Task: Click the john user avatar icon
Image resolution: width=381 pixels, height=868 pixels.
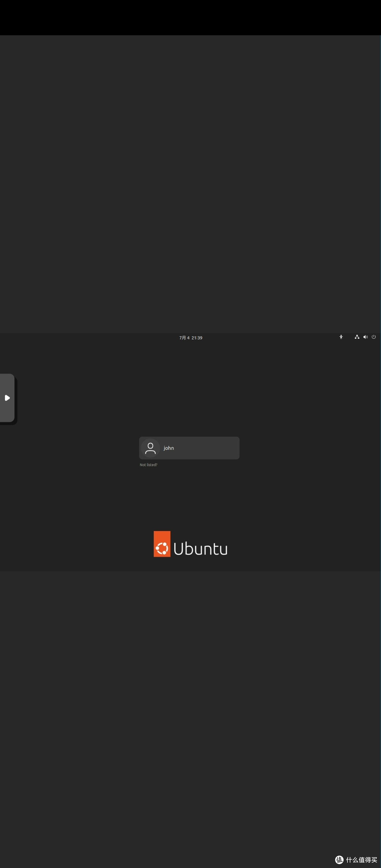Action: coord(150,448)
